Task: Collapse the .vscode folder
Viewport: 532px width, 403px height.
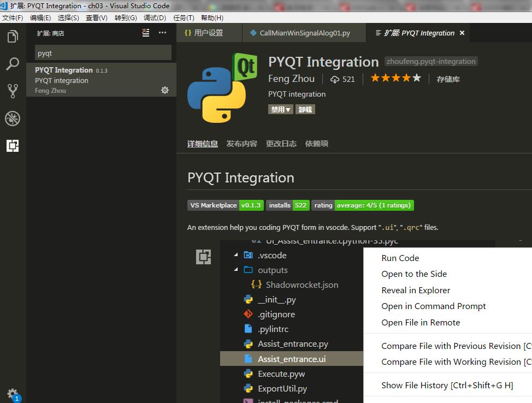Action: point(236,255)
